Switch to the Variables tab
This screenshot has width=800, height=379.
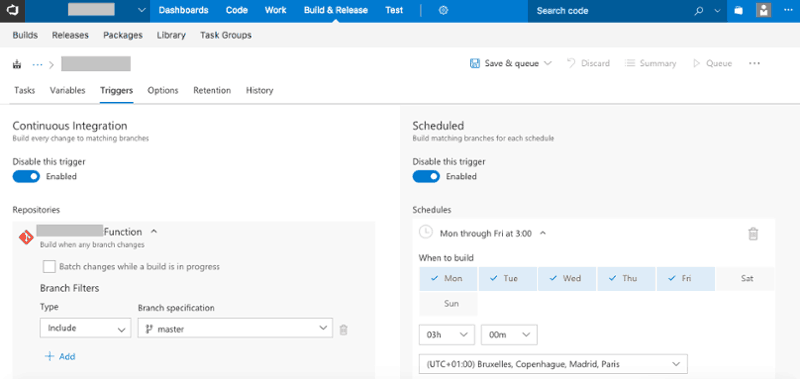67,90
